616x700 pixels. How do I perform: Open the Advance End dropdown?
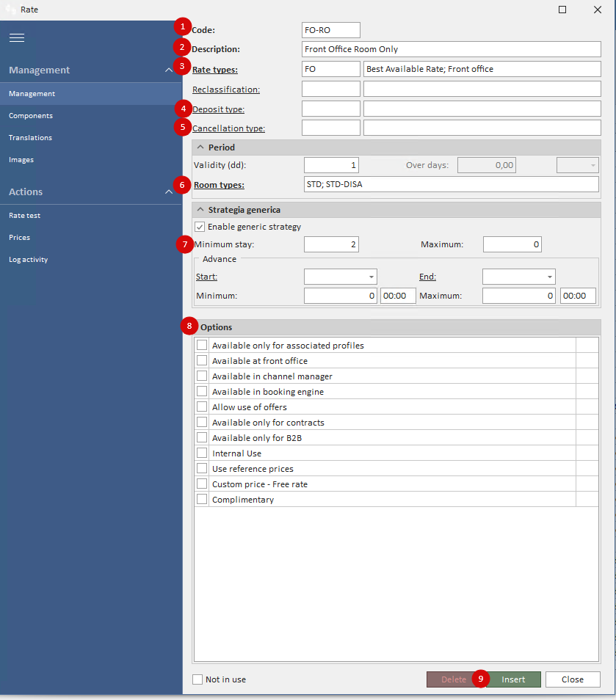(x=549, y=277)
